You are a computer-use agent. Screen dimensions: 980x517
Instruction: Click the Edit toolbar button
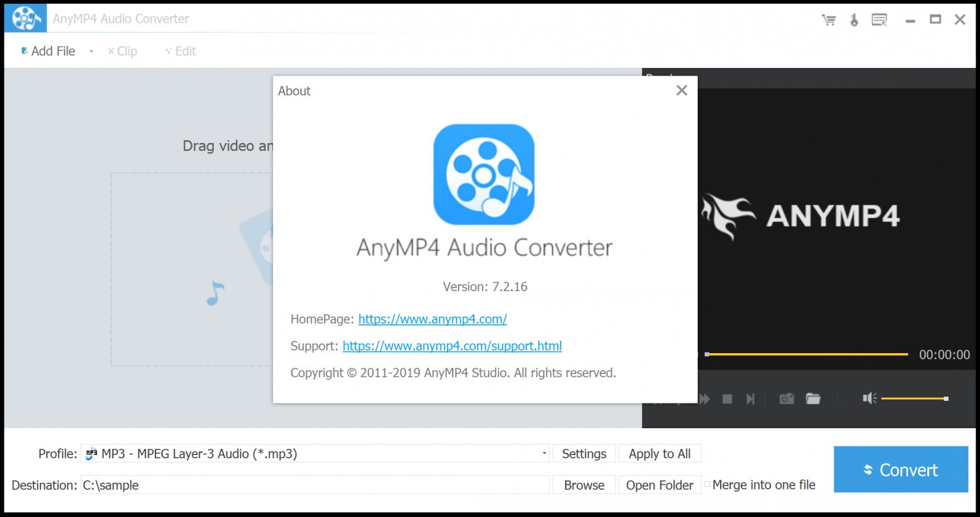tap(180, 51)
